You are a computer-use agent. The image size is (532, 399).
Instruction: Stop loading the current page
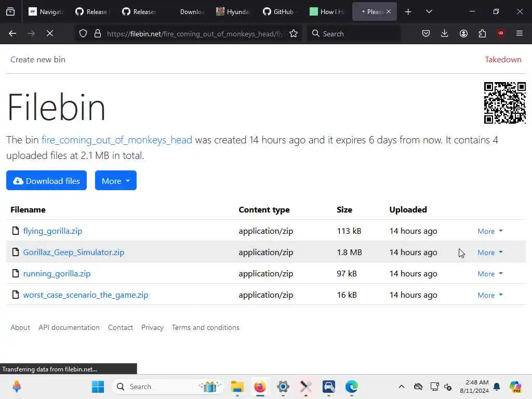coord(49,33)
